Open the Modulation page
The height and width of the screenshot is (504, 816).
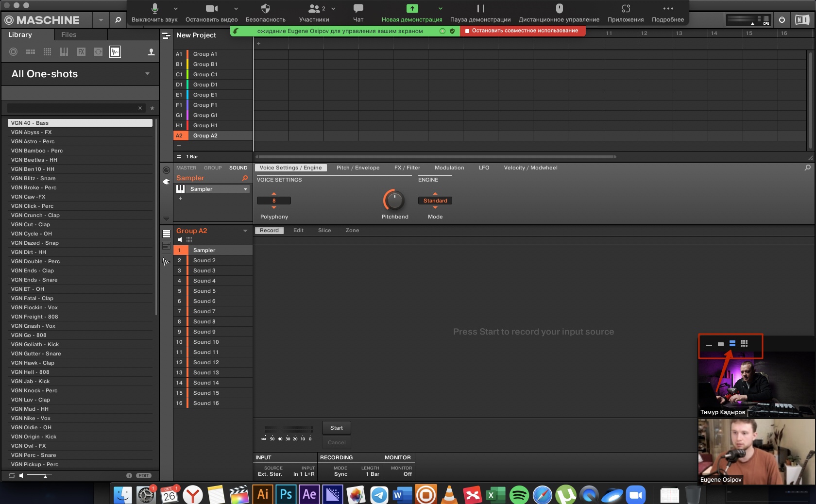449,168
